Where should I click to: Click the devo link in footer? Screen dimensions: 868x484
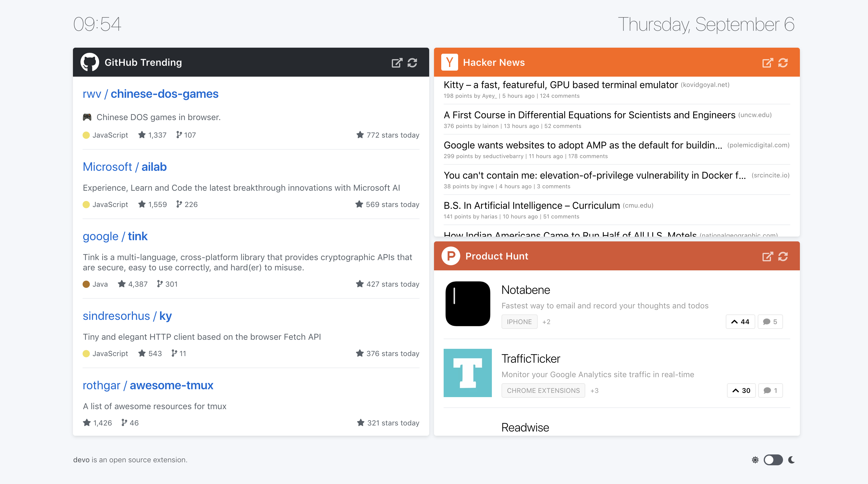[x=81, y=460]
